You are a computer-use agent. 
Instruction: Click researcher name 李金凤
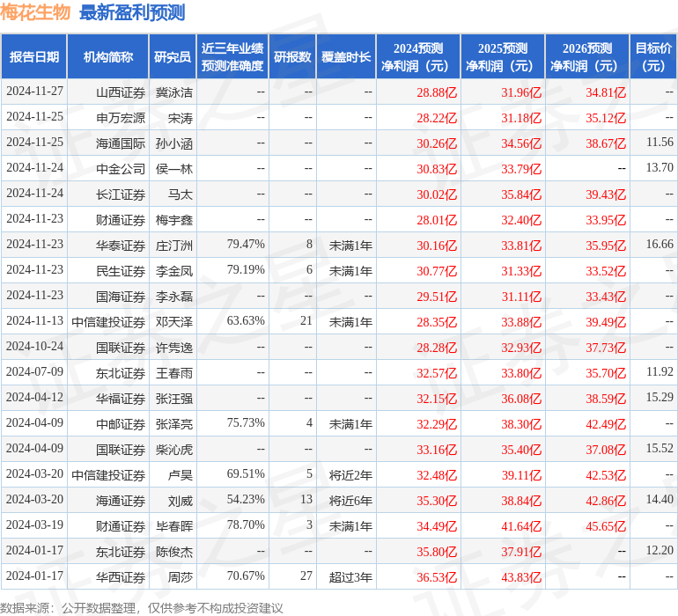[x=174, y=271]
